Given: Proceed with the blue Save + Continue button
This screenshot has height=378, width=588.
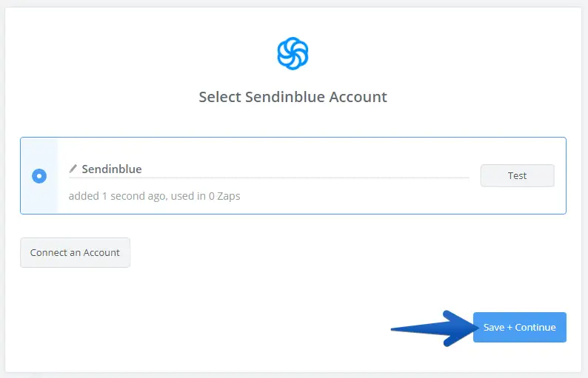Looking at the screenshot, I should (519, 327).
